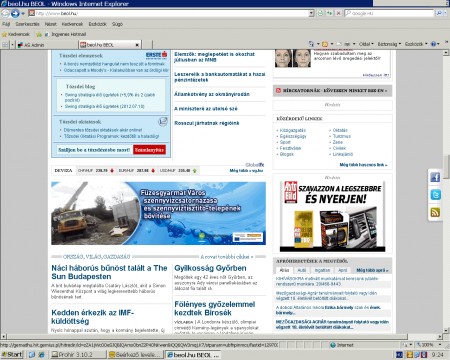
Task: Expand the Biztonság command bar menu
Action: [x=389, y=44]
